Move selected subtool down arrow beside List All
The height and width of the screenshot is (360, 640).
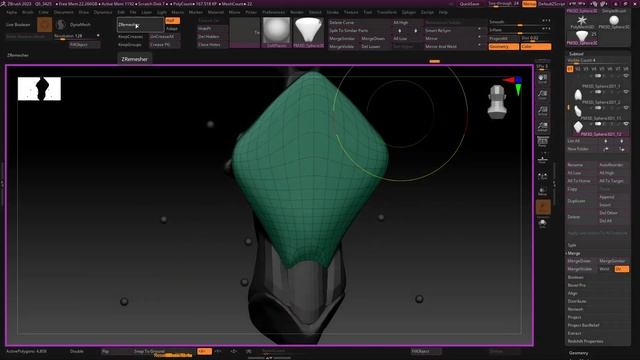622,141
